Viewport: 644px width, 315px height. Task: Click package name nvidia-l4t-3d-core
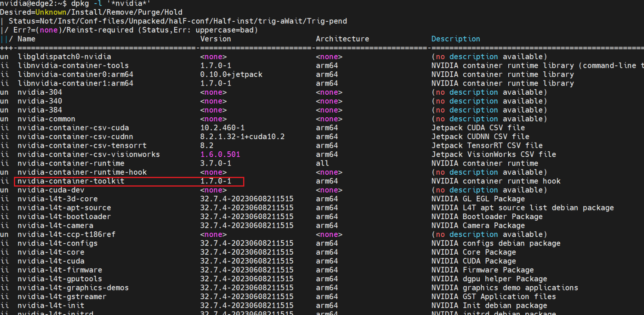point(58,199)
